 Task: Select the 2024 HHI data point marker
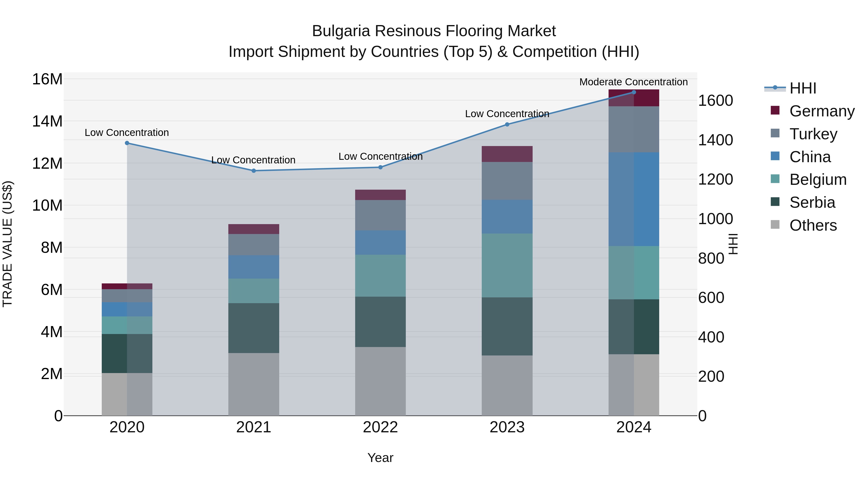pyautogui.click(x=634, y=92)
